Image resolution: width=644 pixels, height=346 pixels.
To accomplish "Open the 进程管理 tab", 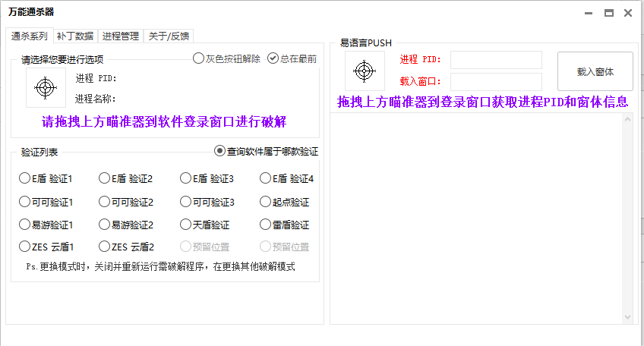I will [x=121, y=36].
